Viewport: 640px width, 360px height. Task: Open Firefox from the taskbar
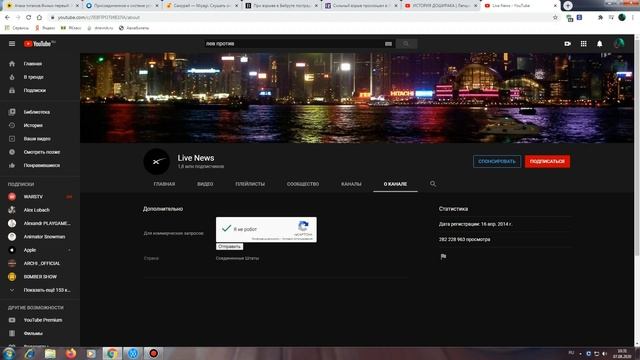tap(71, 353)
